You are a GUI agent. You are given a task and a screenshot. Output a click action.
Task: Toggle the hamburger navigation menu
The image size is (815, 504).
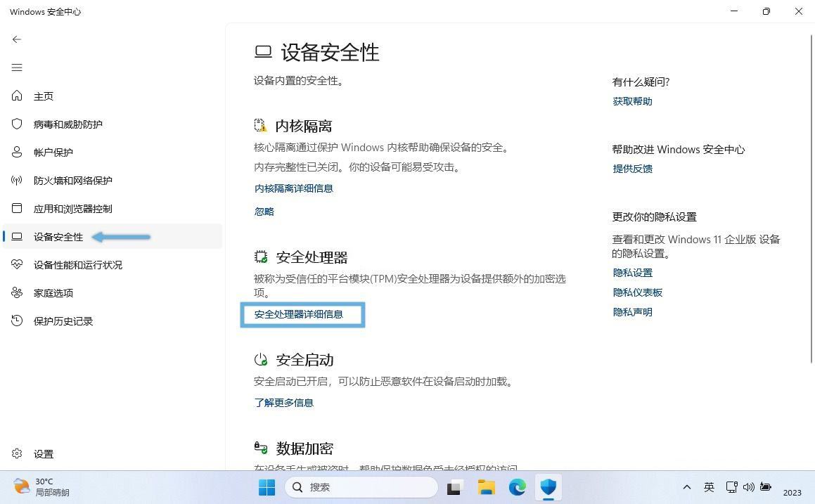point(17,67)
